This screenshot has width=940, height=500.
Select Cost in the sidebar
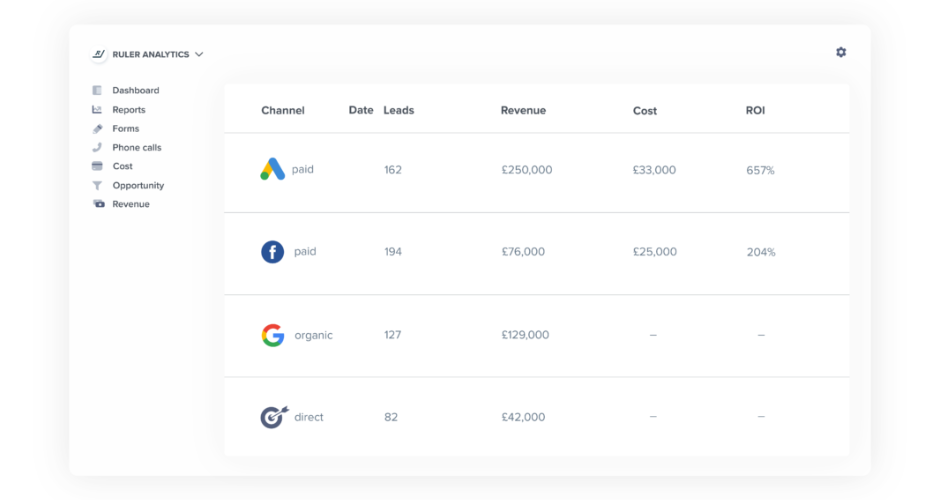pyautogui.click(x=123, y=166)
